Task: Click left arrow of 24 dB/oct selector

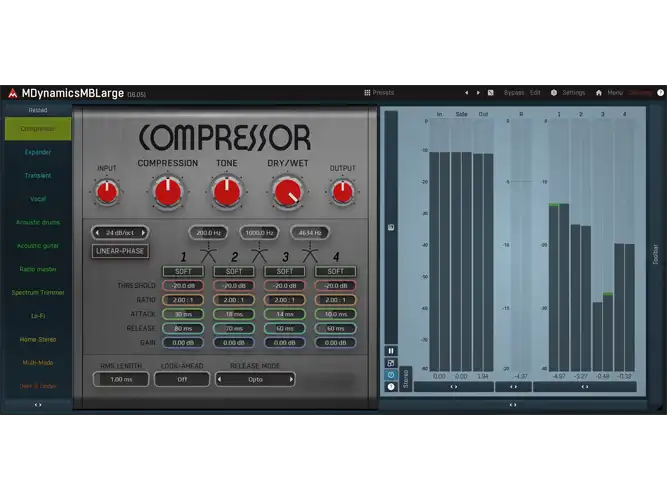Action: tap(97, 233)
